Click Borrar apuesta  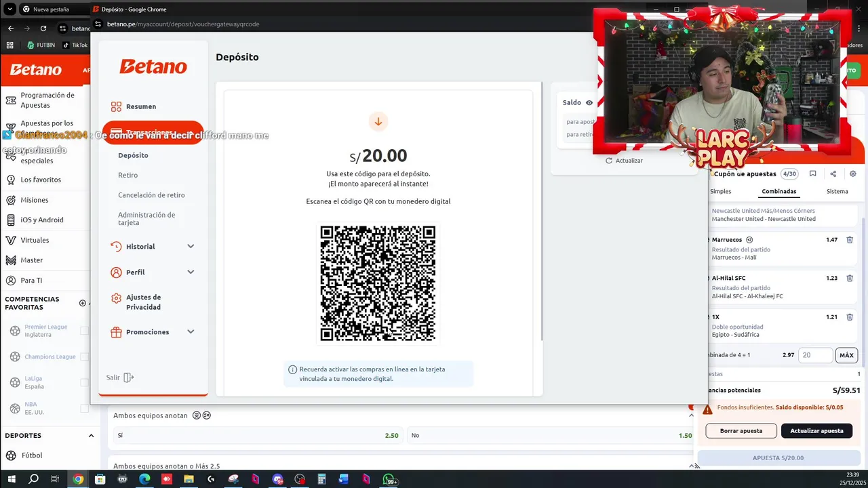click(741, 430)
